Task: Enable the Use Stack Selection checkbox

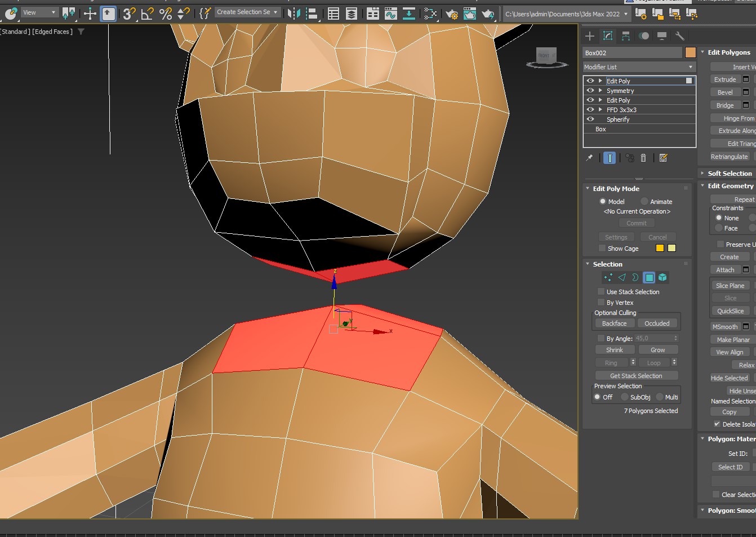Action: coord(601,292)
